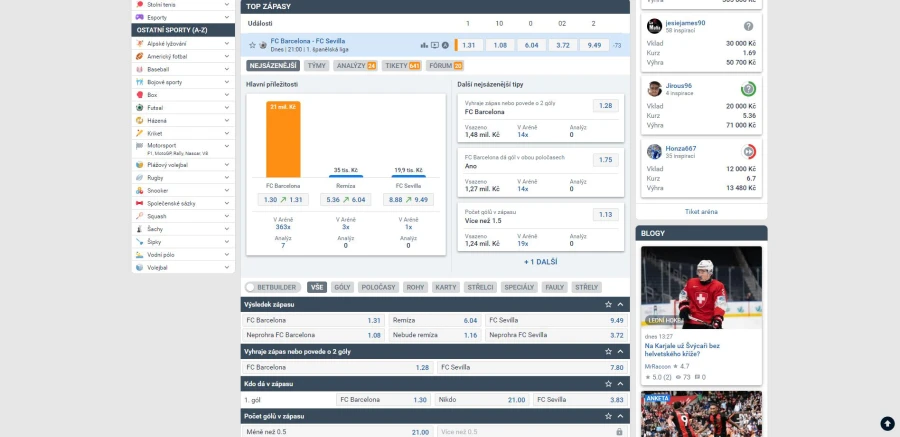Click the Americký fotbal ball icon
Screen dimensions: 900x437
(139, 56)
